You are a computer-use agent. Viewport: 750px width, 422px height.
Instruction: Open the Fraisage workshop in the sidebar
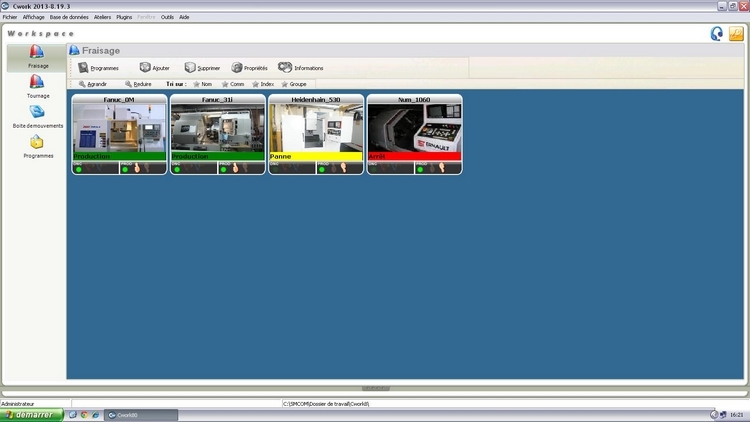coord(37,57)
